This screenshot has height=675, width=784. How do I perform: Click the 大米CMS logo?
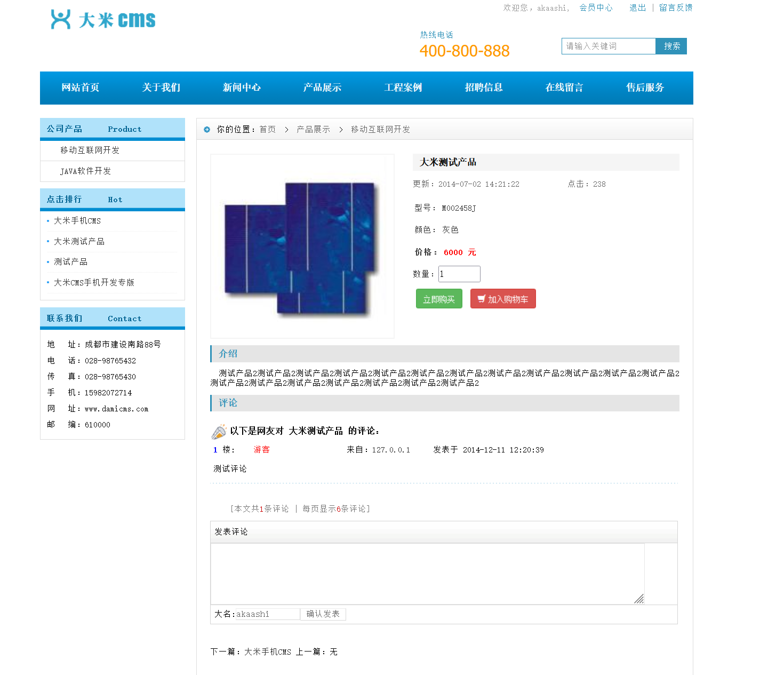103,20
